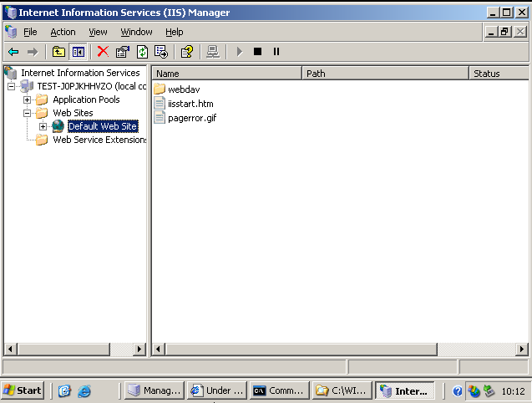The image size is (532, 403).
Task: Switch to the Manag... taskbar window
Action: (155, 390)
